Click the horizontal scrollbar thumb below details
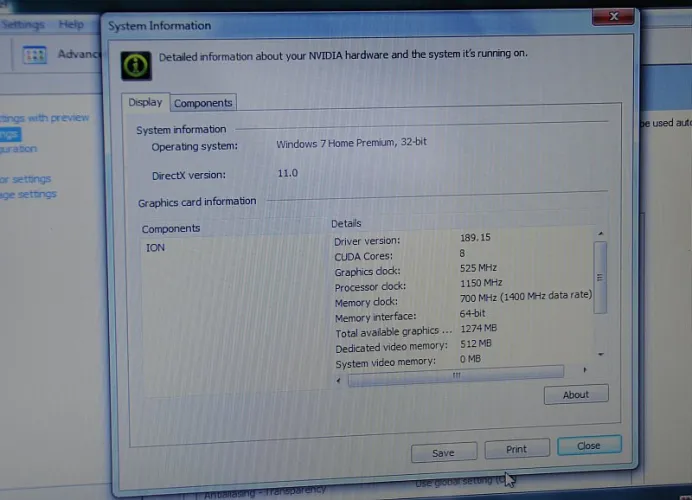This screenshot has height=500, width=692. tap(455, 375)
